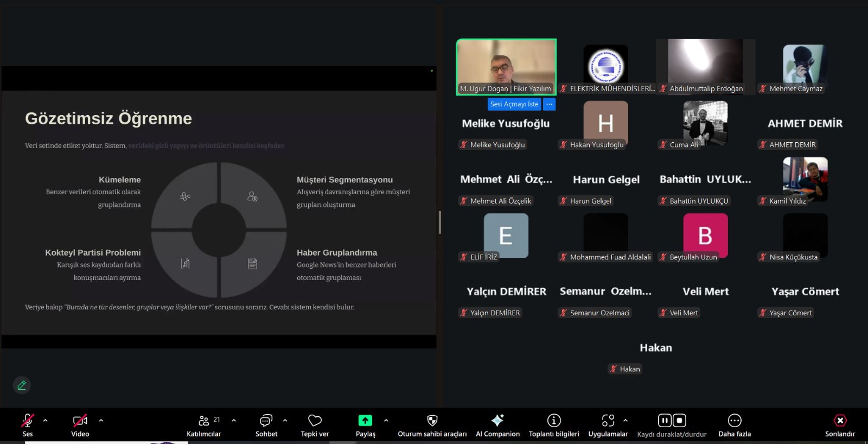Click the green annotation pencil icon

pyautogui.click(x=22, y=385)
